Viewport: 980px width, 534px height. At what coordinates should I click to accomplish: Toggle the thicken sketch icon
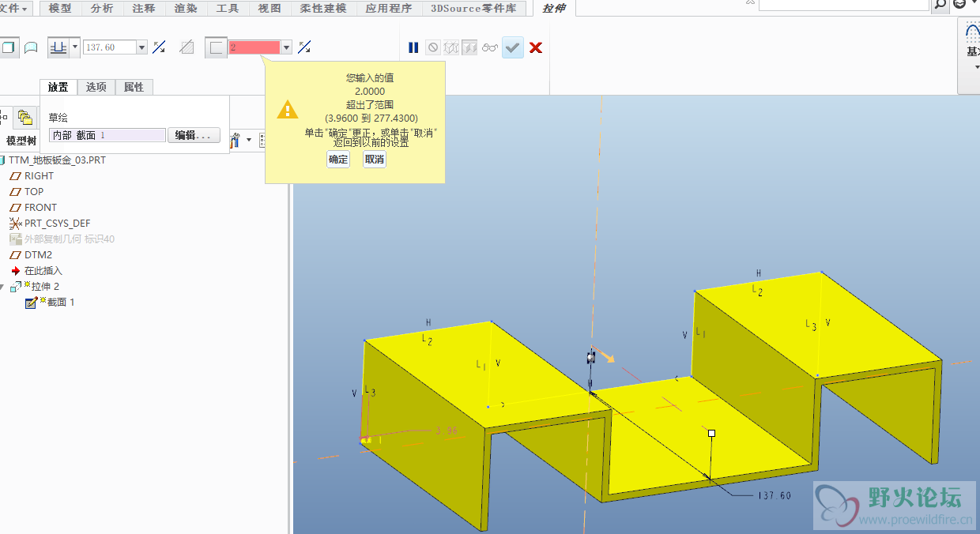(217, 47)
